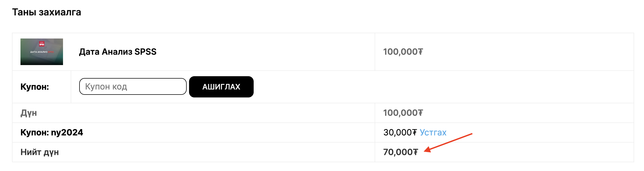Image resolution: width=644 pixels, height=171 pixels.
Task: Click the 'ДАТА АНАЛИЗ' caption inside thumbnail
Action: [39, 52]
